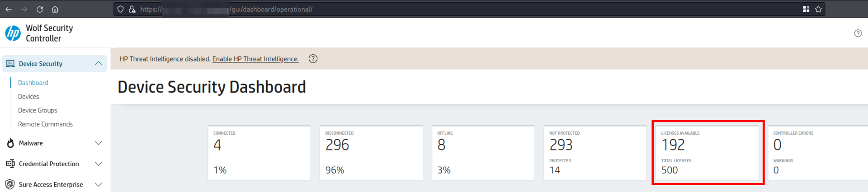This screenshot has height=192, width=868.
Task: Click help icon beside Threat Intelligence notice
Action: click(x=313, y=59)
